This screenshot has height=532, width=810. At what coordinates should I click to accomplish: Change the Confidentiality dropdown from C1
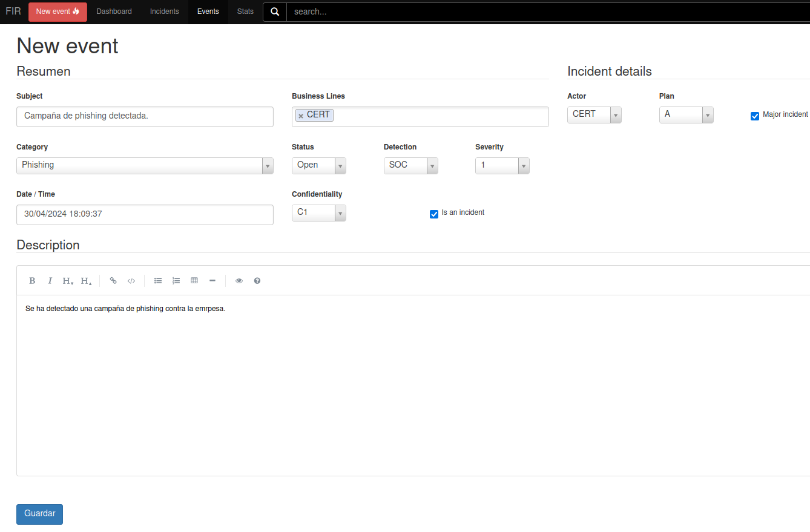(318, 212)
